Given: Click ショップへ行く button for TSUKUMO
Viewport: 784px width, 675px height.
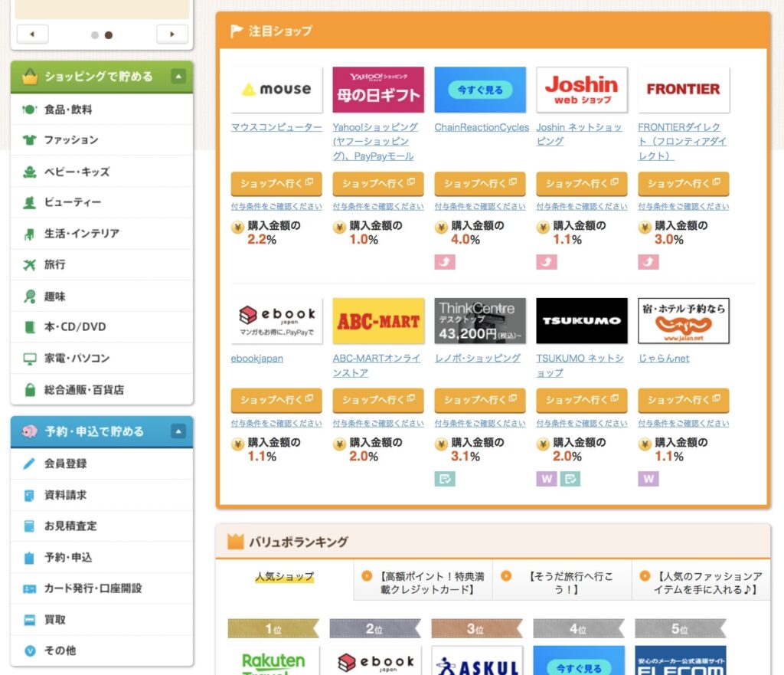Looking at the screenshot, I should click(582, 400).
